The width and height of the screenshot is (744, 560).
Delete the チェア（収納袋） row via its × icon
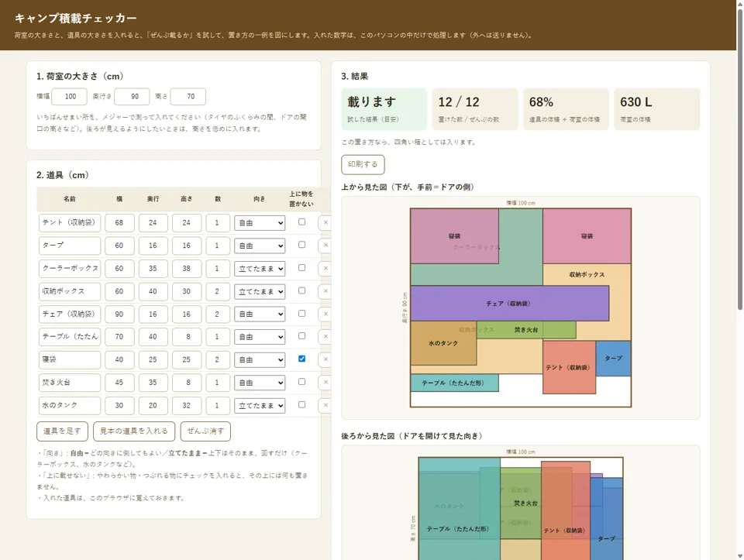(x=325, y=314)
